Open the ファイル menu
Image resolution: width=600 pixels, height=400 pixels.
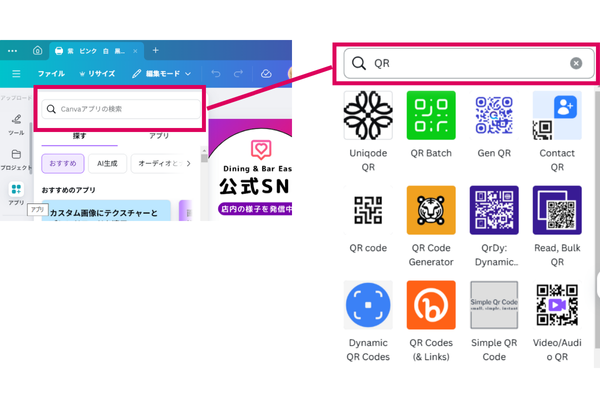[51, 74]
